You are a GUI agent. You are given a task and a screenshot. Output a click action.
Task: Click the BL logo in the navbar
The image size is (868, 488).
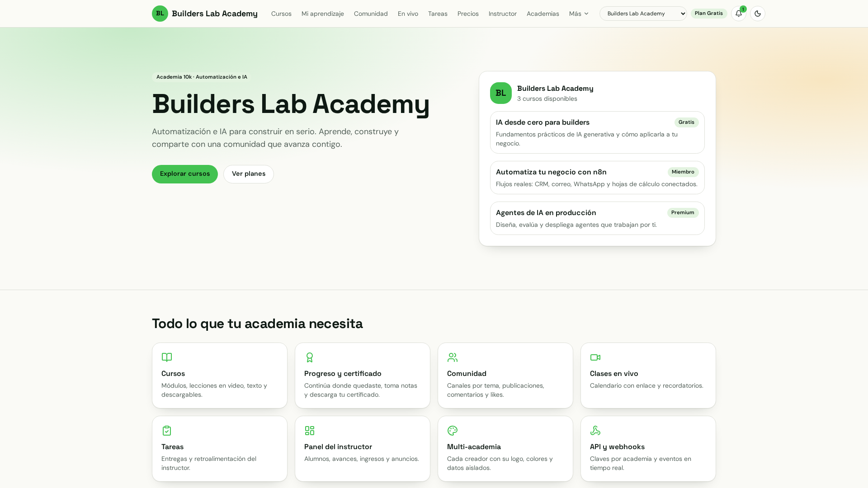[x=160, y=14]
